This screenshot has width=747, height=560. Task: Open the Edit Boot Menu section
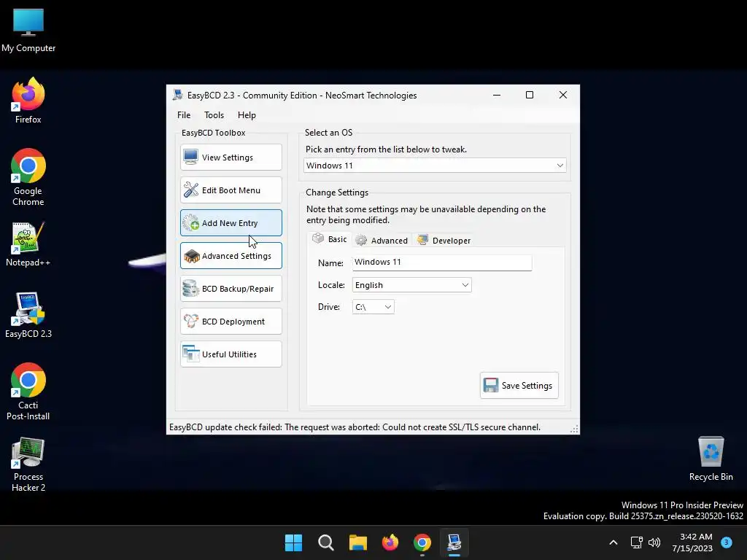pos(231,190)
